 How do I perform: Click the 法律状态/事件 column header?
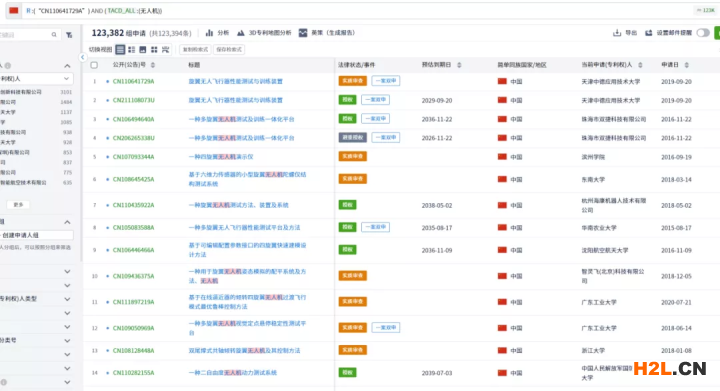pos(356,65)
